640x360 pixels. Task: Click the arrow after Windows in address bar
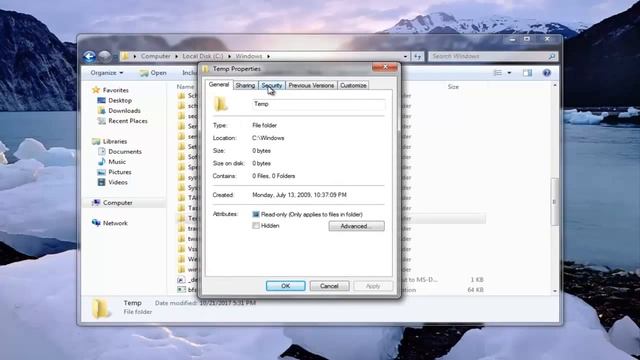pos(268,56)
